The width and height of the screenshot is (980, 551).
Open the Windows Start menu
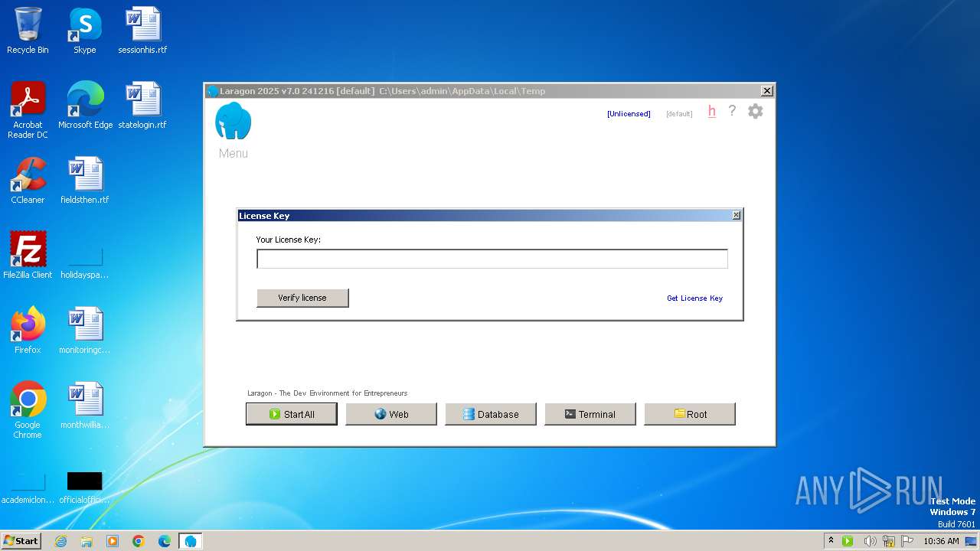21,540
